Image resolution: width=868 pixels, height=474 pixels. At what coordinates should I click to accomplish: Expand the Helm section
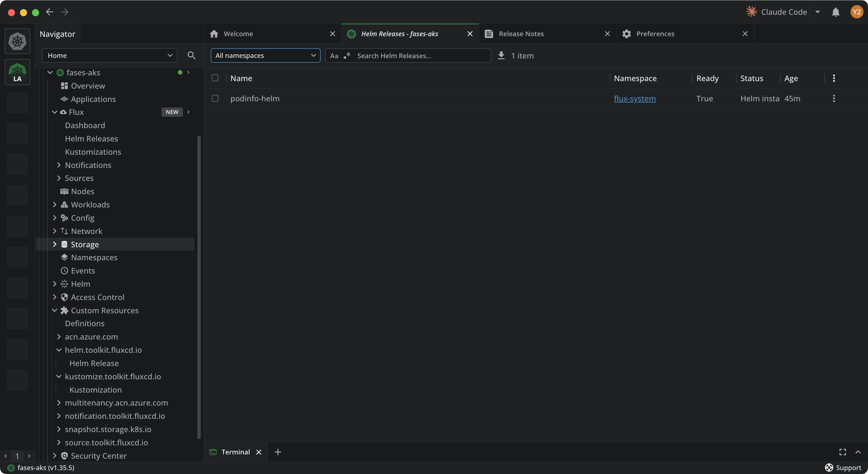(x=55, y=284)
